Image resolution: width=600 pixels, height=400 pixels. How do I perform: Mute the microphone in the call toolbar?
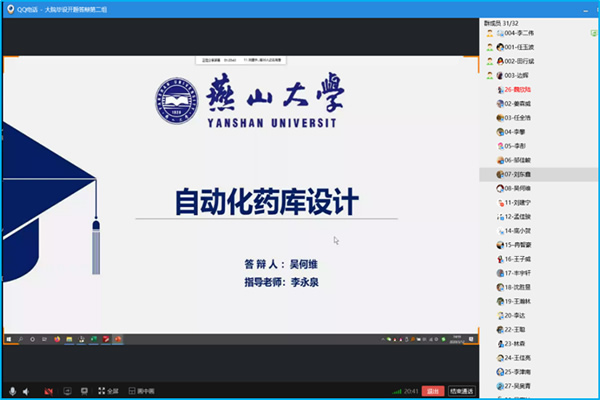13,391
